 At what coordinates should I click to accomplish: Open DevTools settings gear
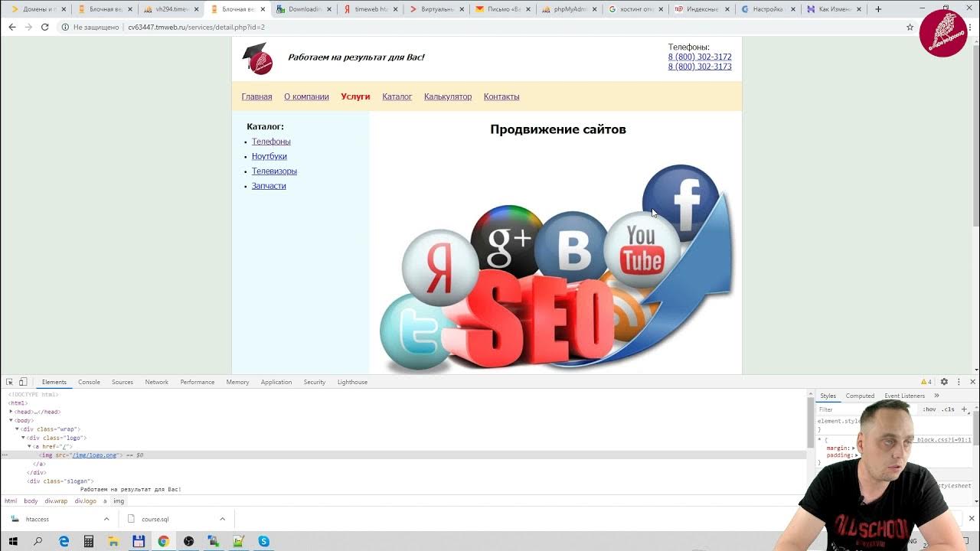(944, 382)
